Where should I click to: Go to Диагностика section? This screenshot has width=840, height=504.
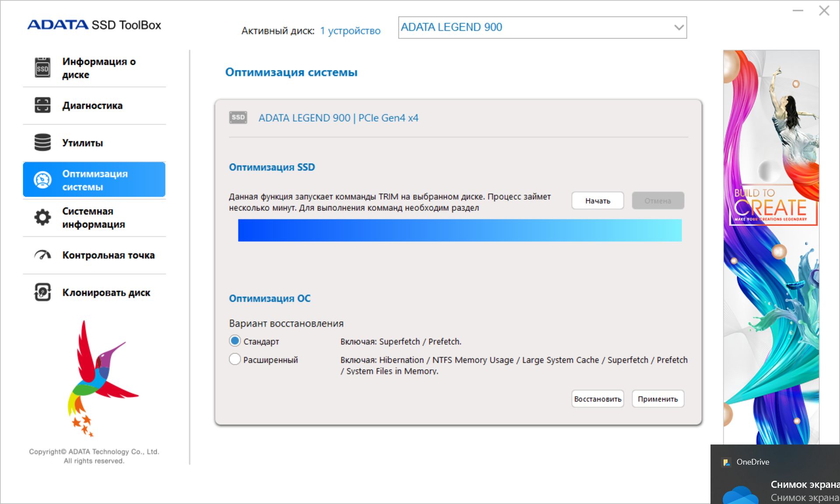pos(94,105)
